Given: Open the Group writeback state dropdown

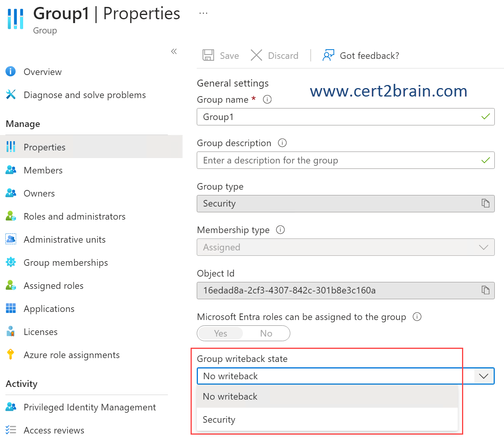Looking at the screenshot, I should point(483,376).
